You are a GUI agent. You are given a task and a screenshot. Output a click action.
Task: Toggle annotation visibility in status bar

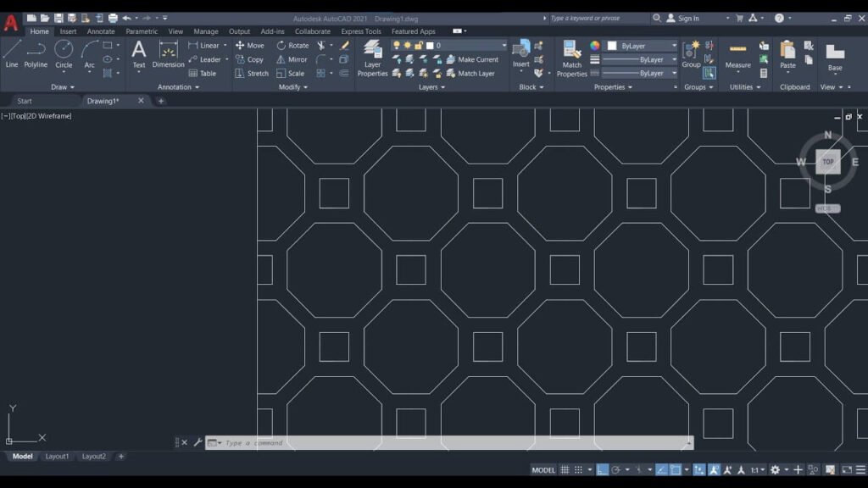pyautogui.click(x=714, y=469)
